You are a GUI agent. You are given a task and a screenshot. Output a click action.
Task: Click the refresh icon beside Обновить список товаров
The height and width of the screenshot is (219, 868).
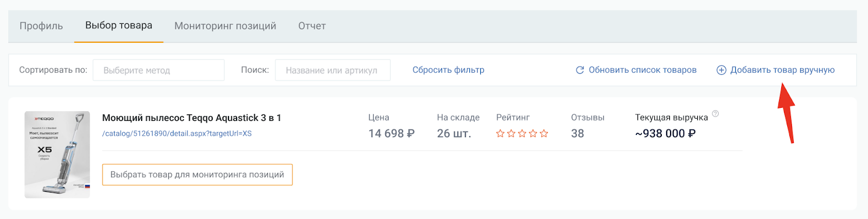pyautogui.click(x=579, y=70)
